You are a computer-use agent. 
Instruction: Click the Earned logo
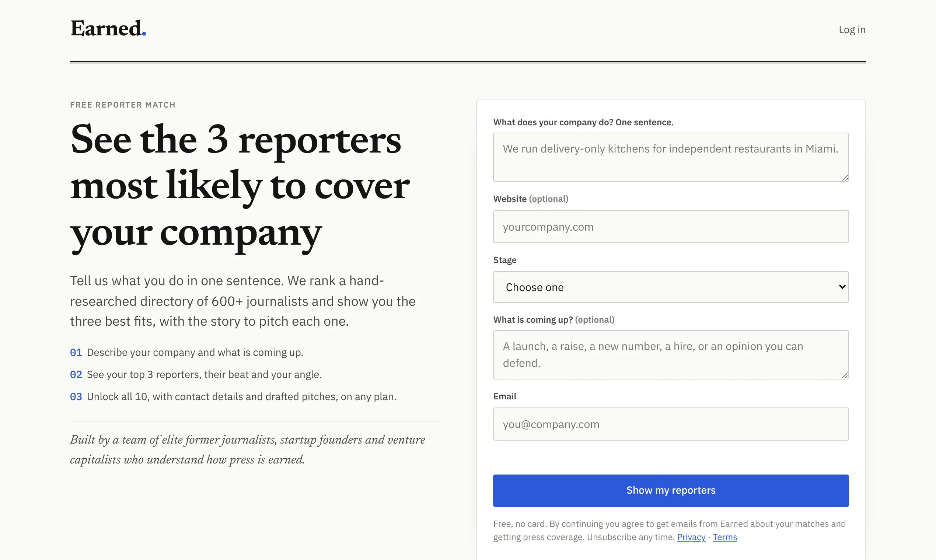(108, 29)
